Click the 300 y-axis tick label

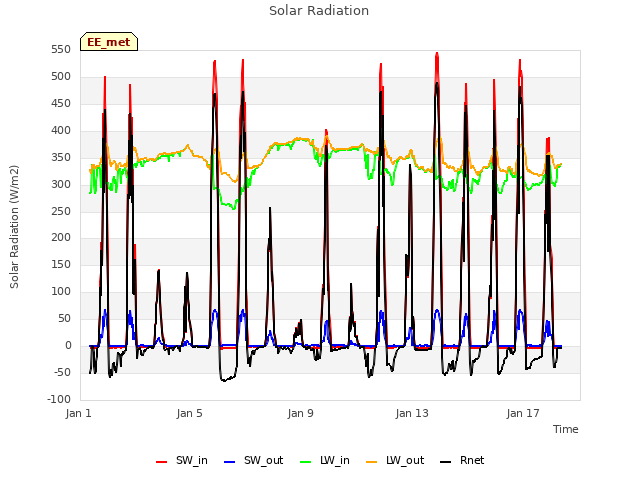pos(61,184)
